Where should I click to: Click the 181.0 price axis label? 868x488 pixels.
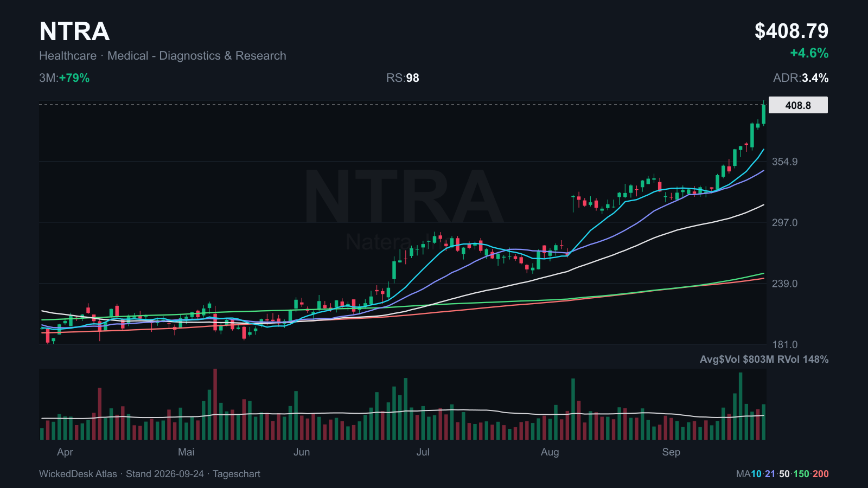coord(784,345)
